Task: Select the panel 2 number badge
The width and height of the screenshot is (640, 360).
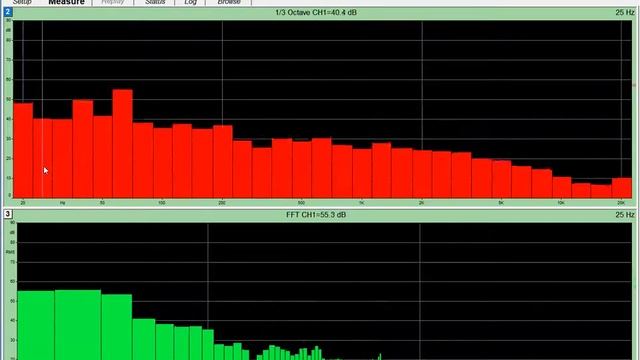Action: pyautogui.click(x=8, y=12)
